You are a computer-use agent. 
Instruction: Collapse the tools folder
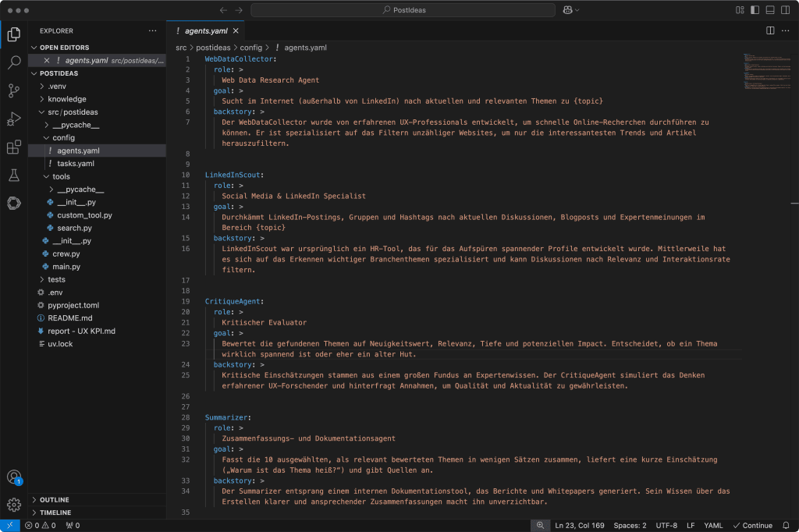click(61, 176)
